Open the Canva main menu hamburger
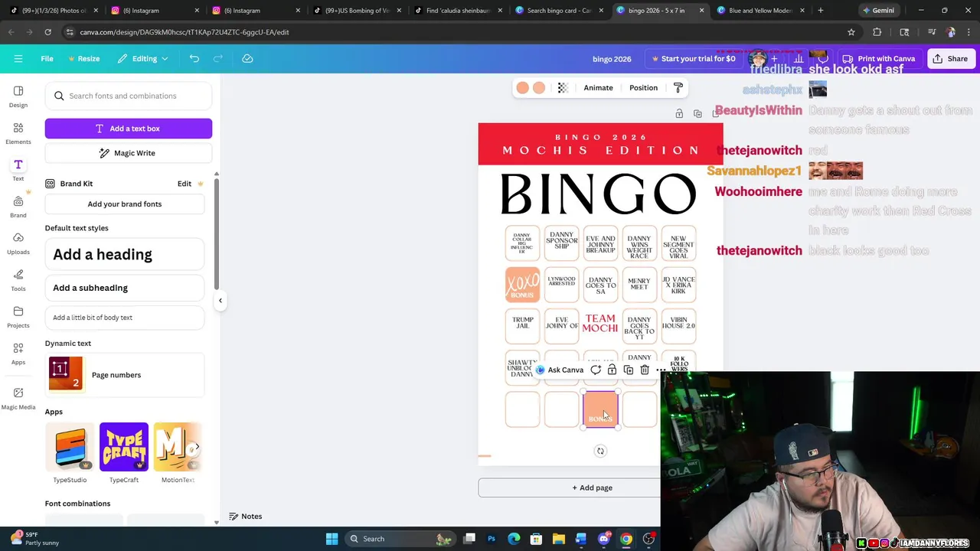This screenshot has height=551, width=980. (x=18, y=58)
